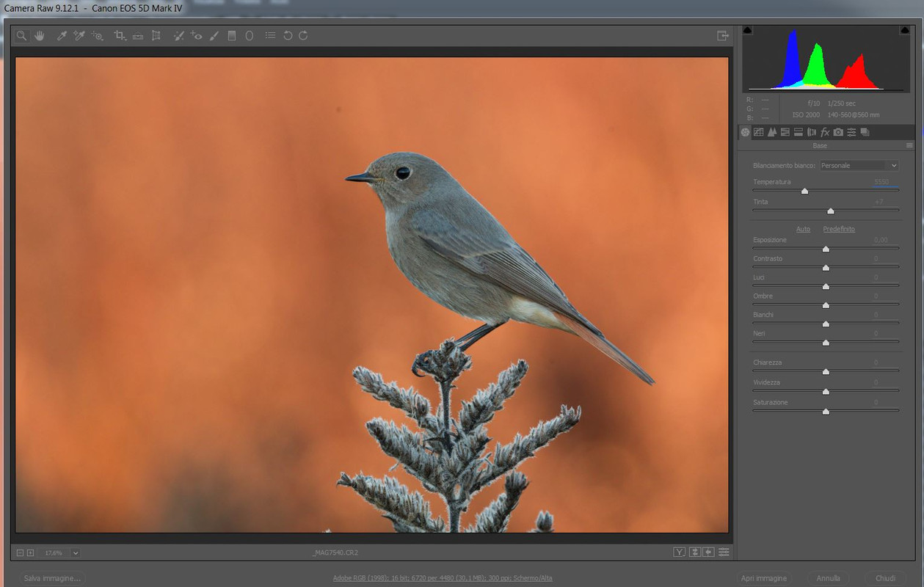The image size is (924, 587).
Task: Open the Presets panel tab
Action: pyautogui.click(x=851, y=132)
